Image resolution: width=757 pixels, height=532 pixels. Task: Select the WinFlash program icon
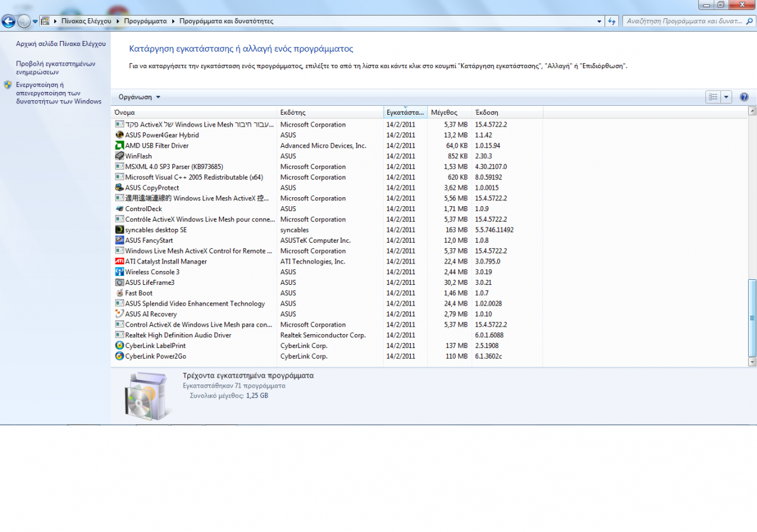[x=120, y=156]
